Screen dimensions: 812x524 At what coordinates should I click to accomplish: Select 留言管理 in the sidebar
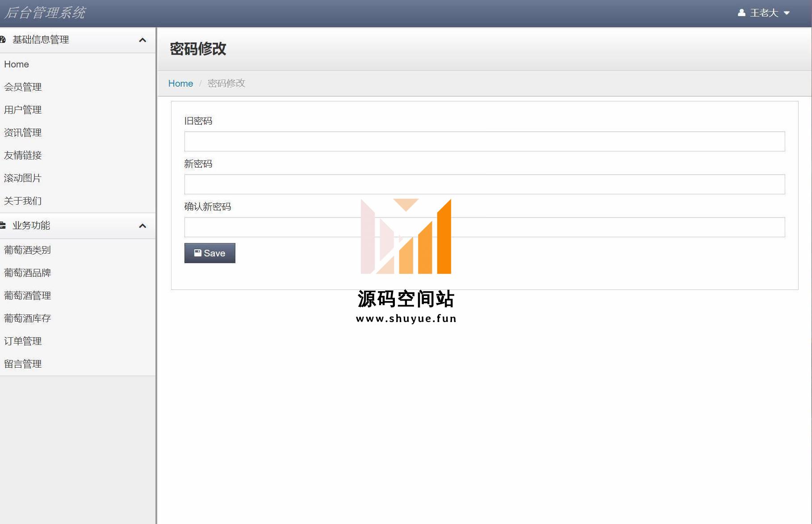point(23,364)
